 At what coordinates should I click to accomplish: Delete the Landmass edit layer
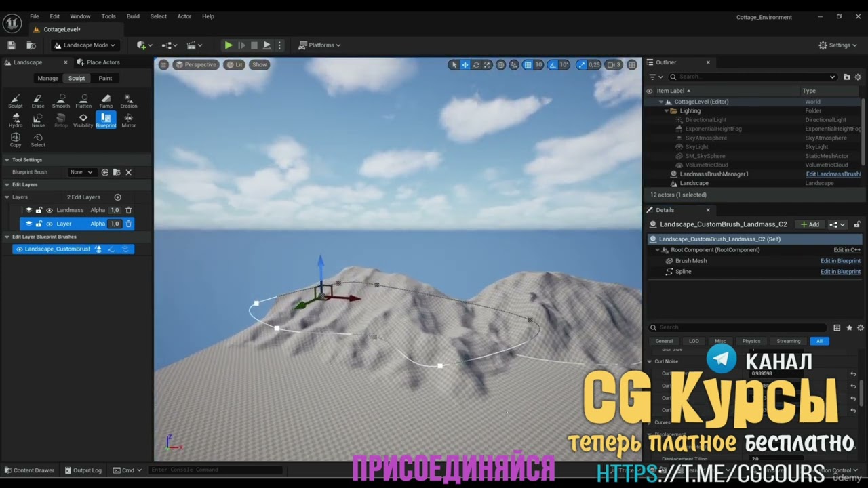[x=128, y=210]
